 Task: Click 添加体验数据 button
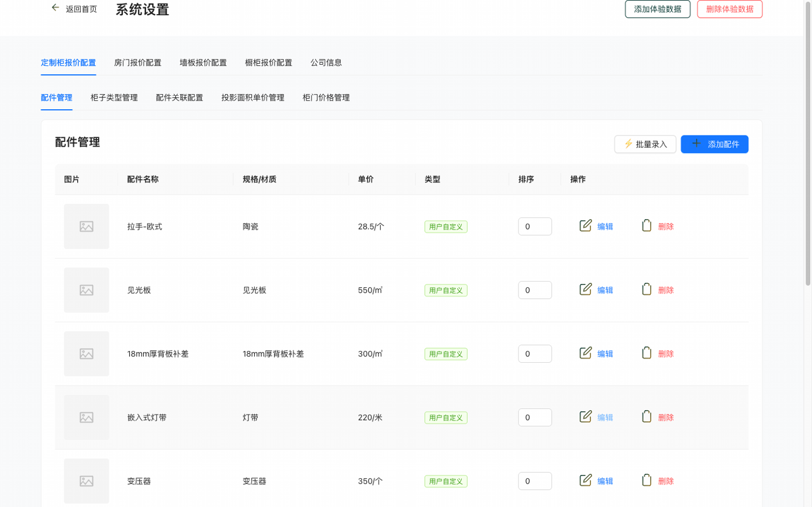coord(658,9)
